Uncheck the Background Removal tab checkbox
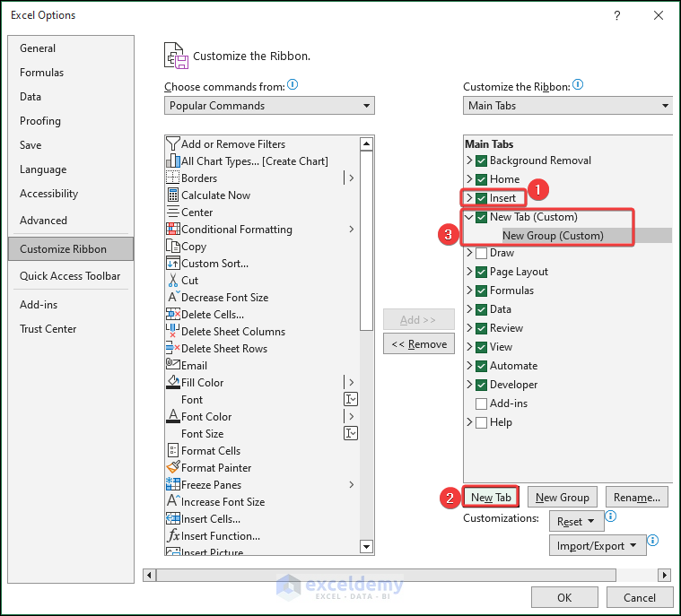 481,161
